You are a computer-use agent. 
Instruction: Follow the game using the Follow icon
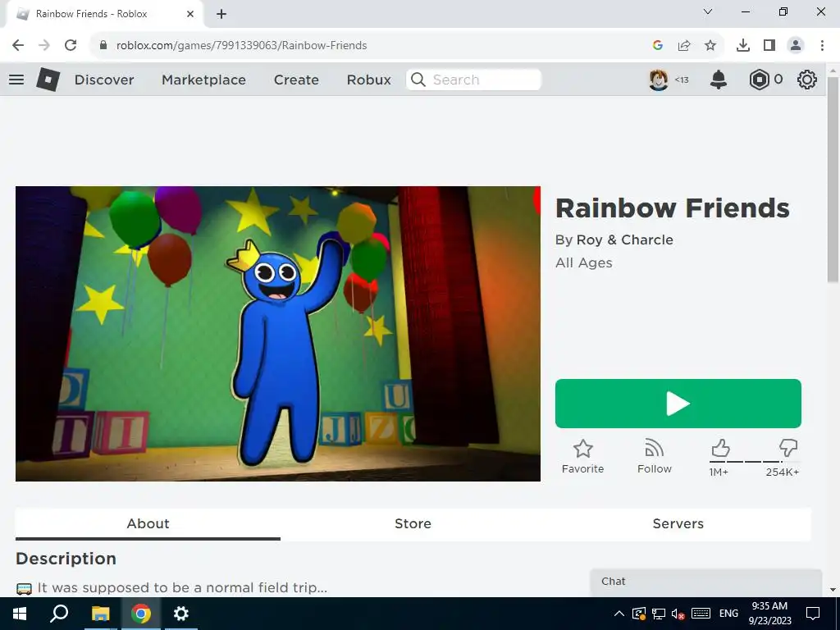click(x=654, y=448)
